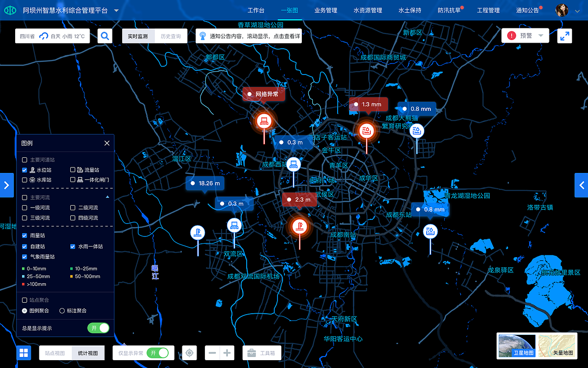Image resolution: width=588 pixels, height=368 pixels.
Task: Select the red flow station marker at 1.3 mm
Action: point(366,131)
